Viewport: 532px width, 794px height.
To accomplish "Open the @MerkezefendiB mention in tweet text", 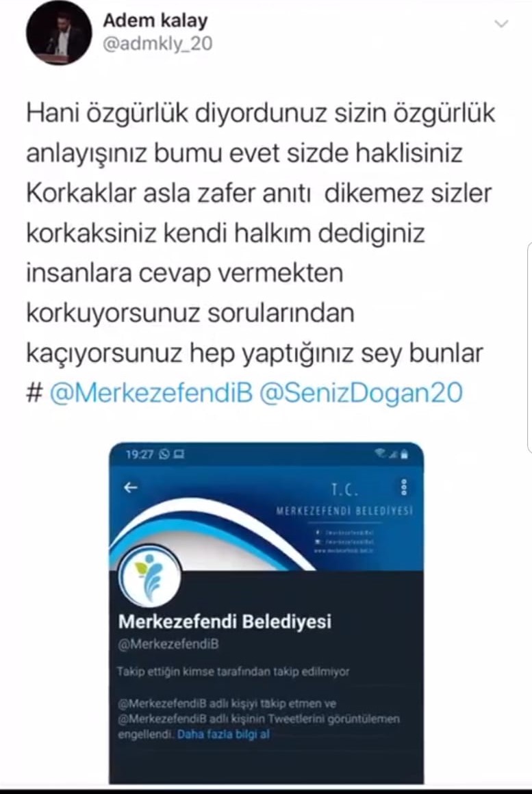I will [x=151, y=393].
